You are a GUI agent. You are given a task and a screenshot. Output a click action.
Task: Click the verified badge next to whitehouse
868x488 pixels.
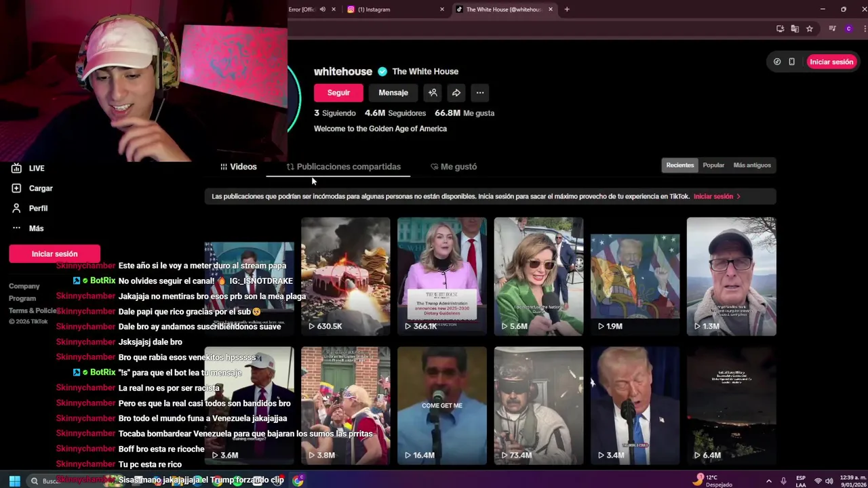(x=382, y=71)
